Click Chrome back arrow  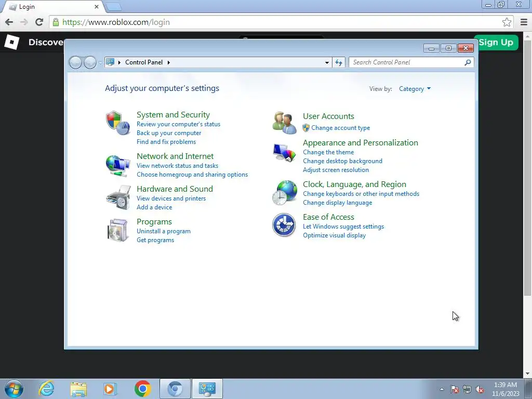coord(9,22)
